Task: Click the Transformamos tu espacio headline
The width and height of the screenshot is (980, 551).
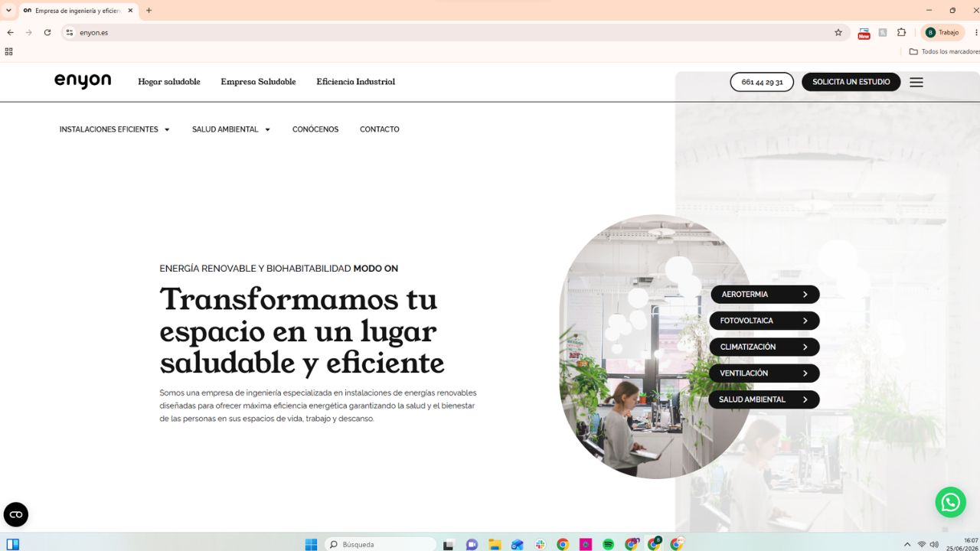Action: [302, 330]
